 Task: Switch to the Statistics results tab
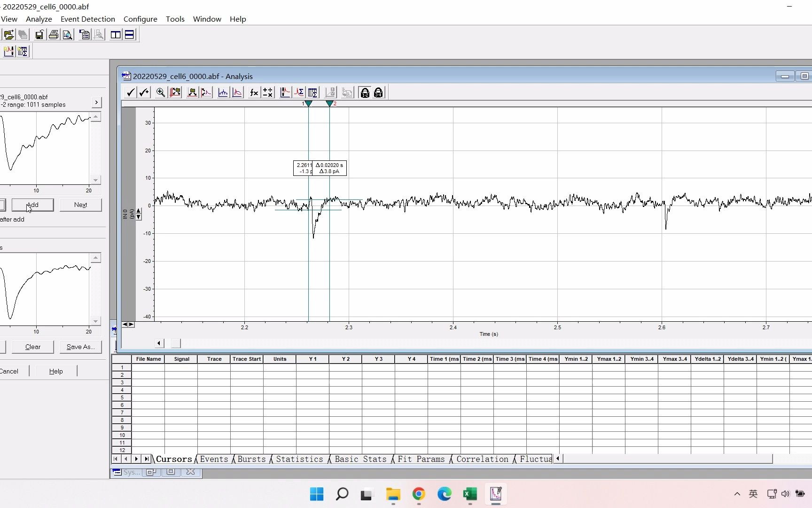point(299,459)
